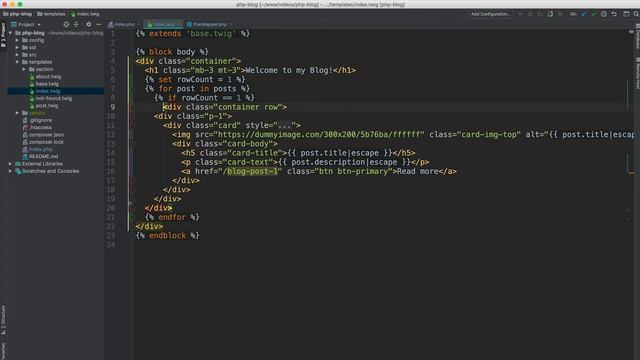Image resolution: width=640 pixels, height=360 pixels.
Task: Click the orange warning stripe marker in scrollbar
Action: coord(631,173)
